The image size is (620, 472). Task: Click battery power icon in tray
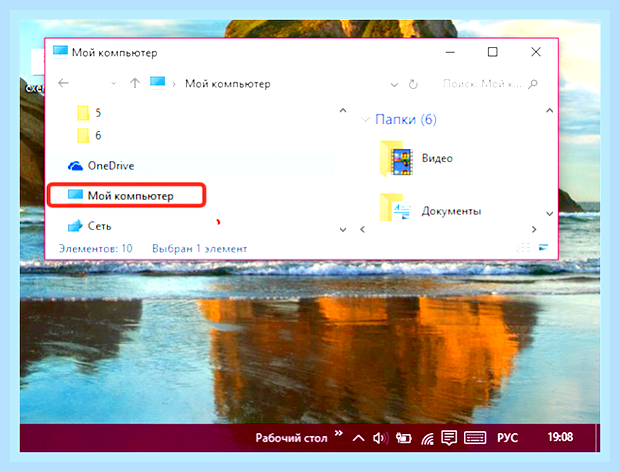[404, 438]
